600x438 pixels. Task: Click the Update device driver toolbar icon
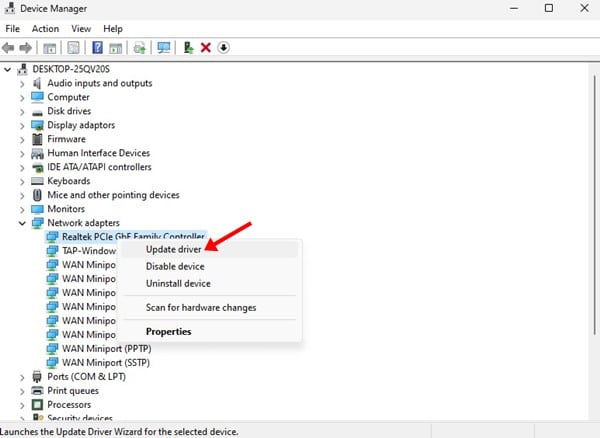pyautogui.click(x=140, y=48)
